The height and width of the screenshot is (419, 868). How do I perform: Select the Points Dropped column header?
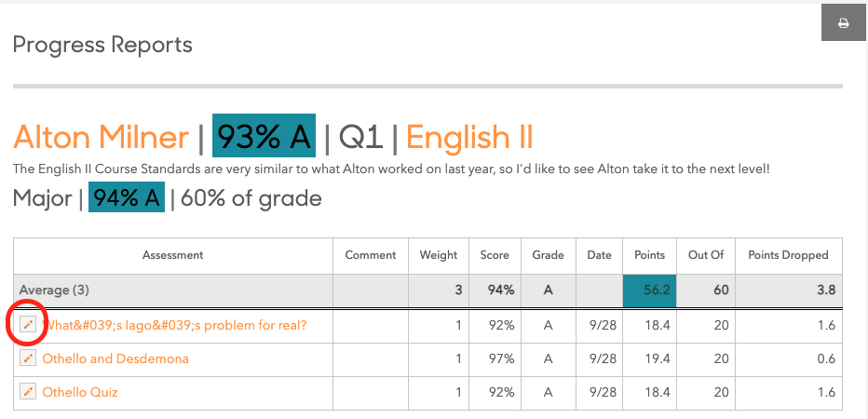point(788,255)
